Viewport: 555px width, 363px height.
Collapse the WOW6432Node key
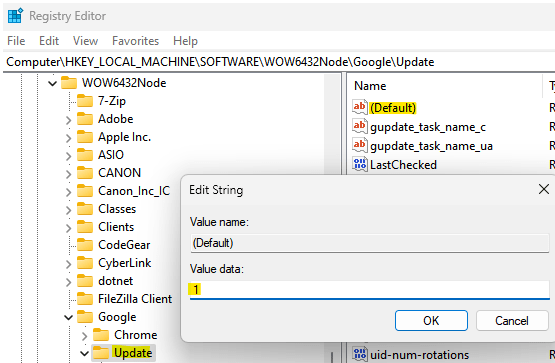pyautogui.click(x=52, y=83)
